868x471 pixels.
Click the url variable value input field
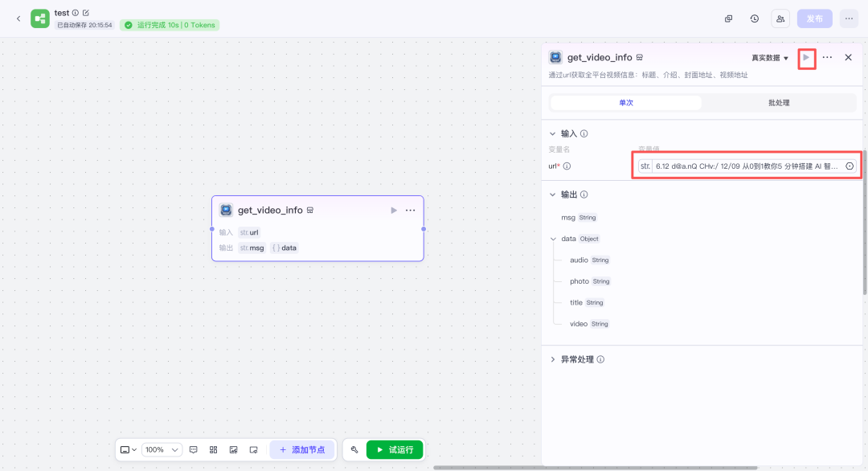tap(746, 166)
